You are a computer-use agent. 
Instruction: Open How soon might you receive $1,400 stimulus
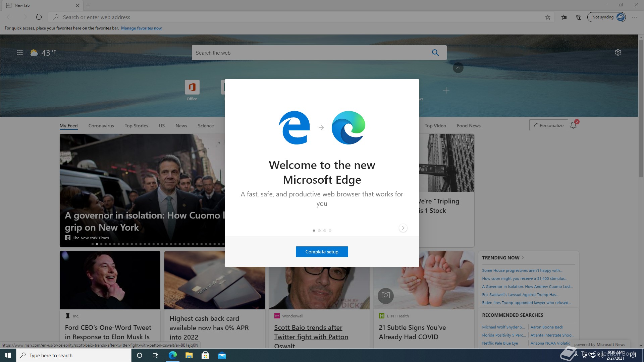coord(525,279)
